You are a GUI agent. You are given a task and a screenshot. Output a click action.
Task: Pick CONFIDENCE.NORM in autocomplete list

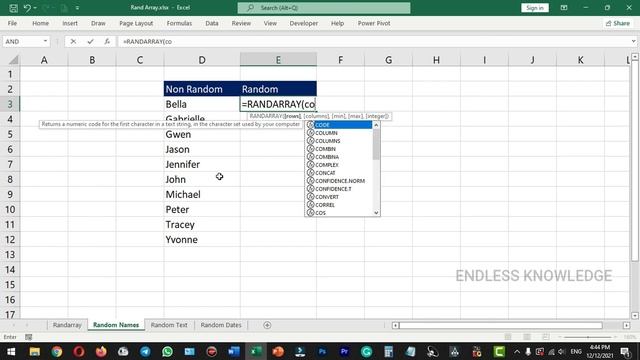coord(339,181)
